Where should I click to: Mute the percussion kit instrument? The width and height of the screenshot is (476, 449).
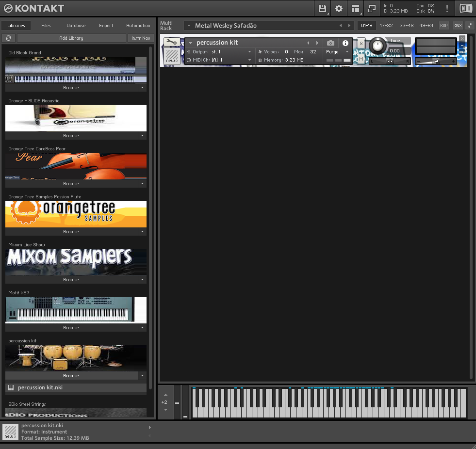[361, 59]
